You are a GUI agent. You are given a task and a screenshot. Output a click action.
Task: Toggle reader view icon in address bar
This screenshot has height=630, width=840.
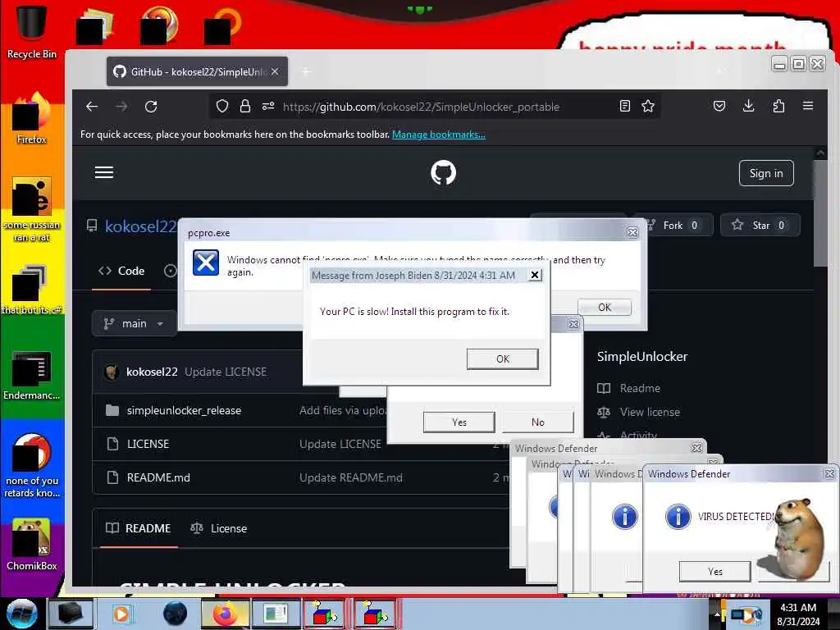coord(624,106)
